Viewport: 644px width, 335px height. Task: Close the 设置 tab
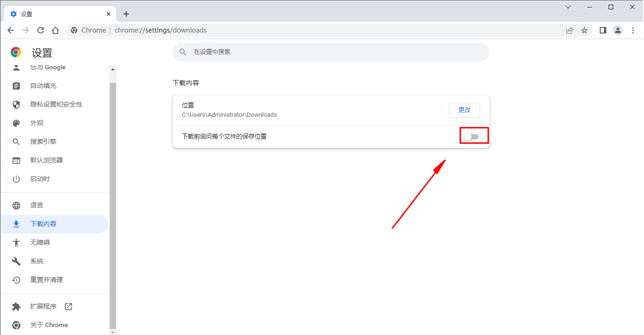108,14
